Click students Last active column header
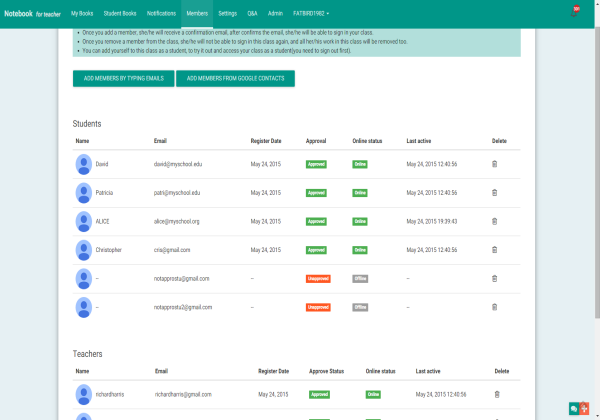Screen dimensions: 600x420 [x=419, y=141]
